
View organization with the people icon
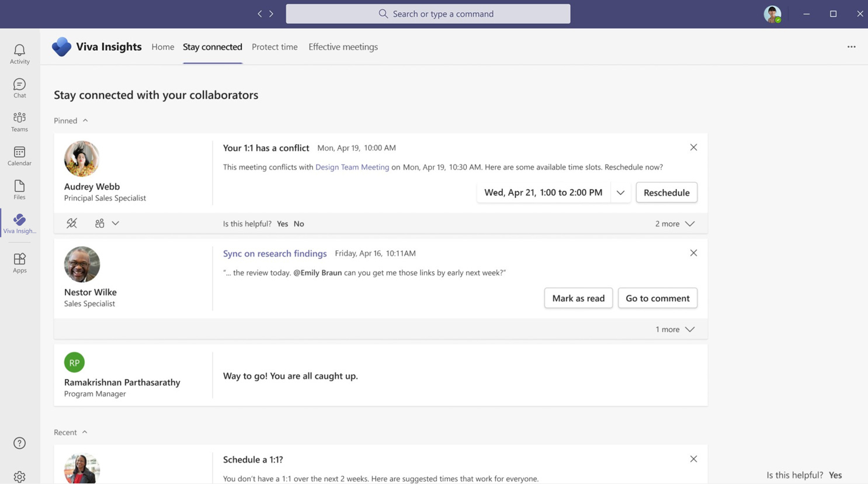coord(99,223)
